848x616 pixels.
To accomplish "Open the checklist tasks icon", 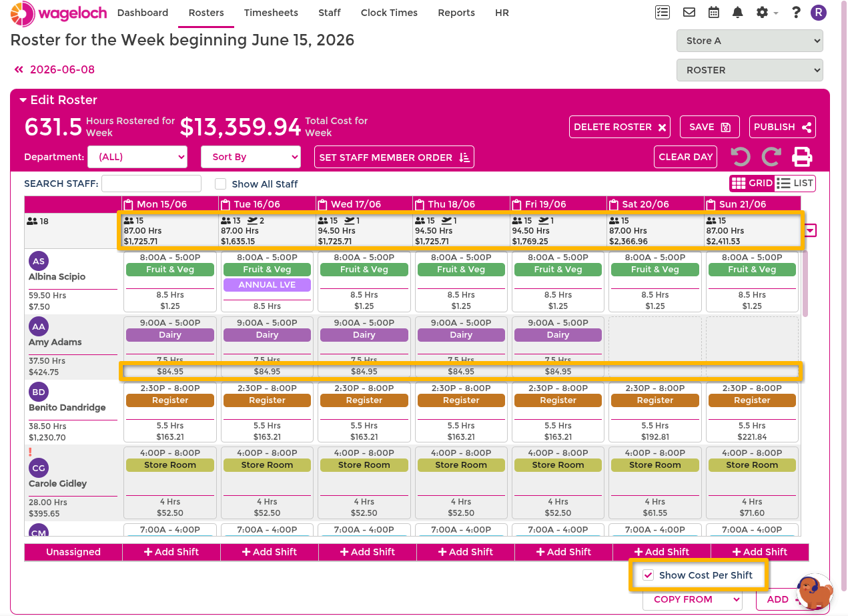I will point(662,12).
